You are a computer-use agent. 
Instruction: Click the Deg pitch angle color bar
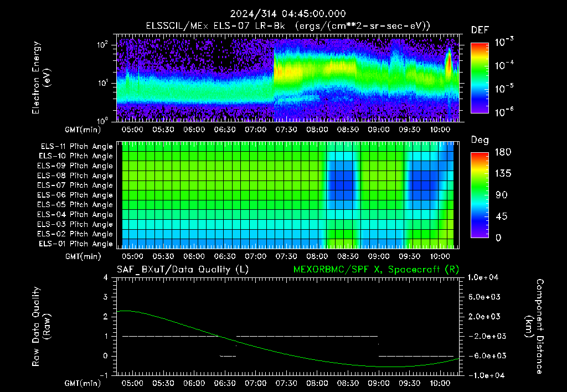pyautogui.click(x=480, y=195)
